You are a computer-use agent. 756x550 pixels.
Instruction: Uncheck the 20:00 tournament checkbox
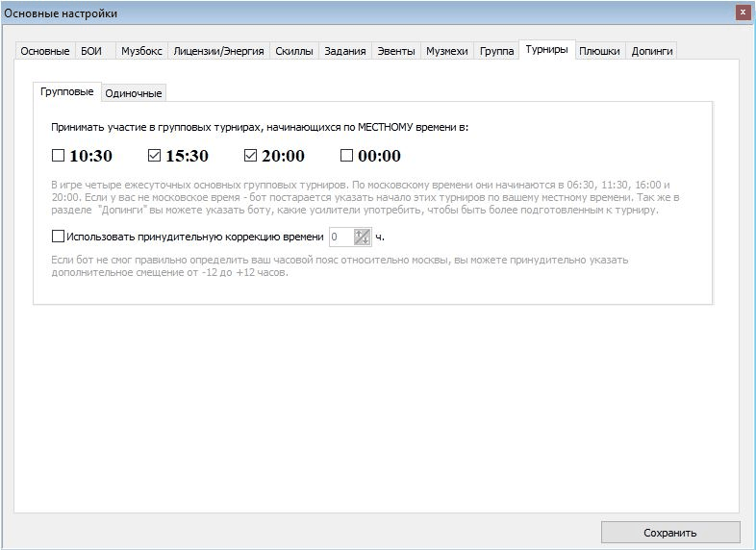click(x=250, y=155)
